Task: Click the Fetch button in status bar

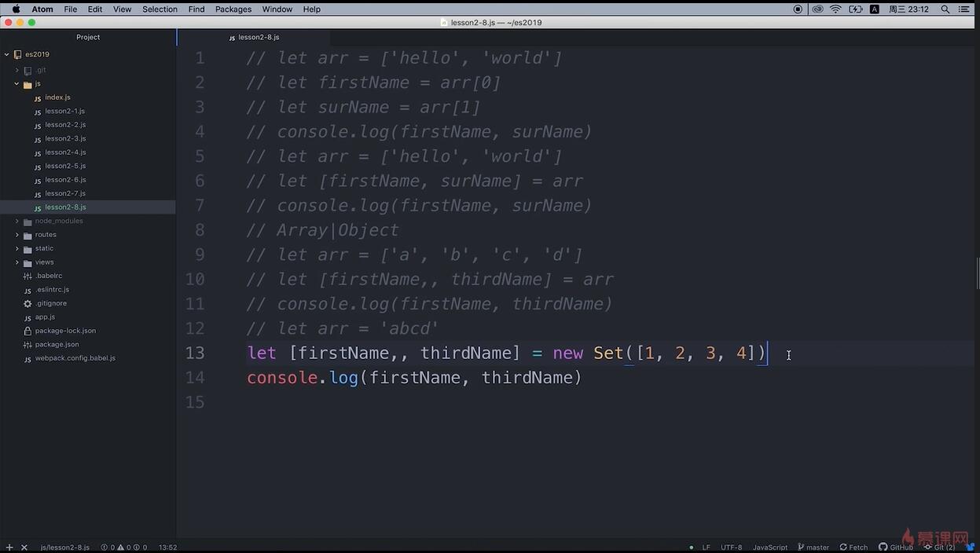Action: 853,548
